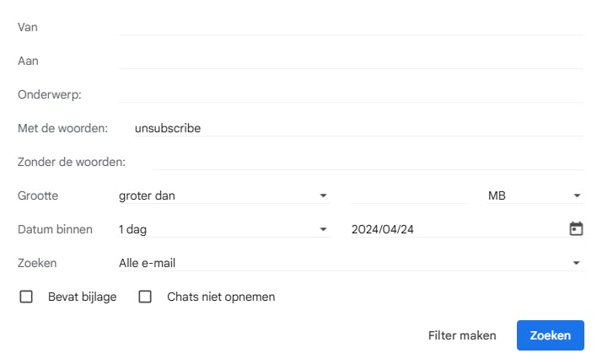Click the Zoeken button

tap(550, 335)
